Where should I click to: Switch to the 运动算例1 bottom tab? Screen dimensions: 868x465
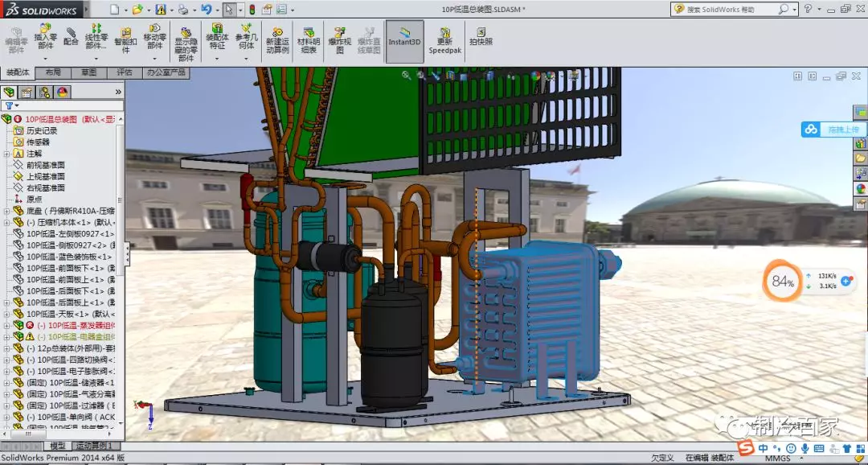click(x=94, y=446)
